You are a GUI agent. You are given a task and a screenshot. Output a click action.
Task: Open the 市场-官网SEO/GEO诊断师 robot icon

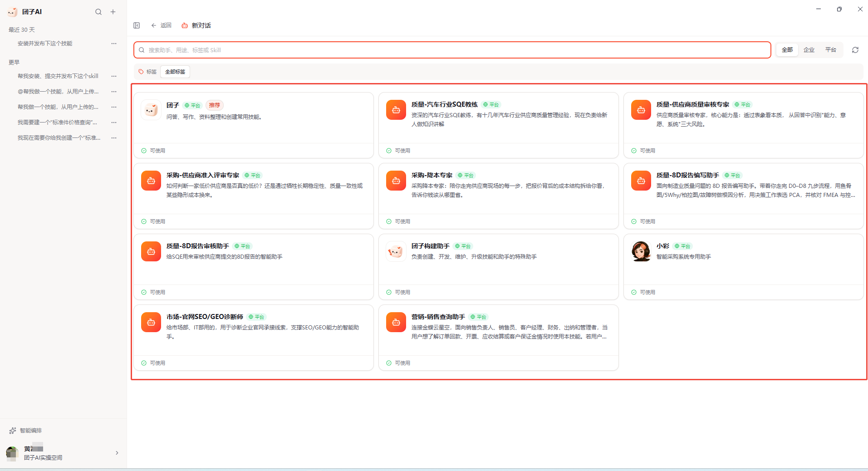151,322
